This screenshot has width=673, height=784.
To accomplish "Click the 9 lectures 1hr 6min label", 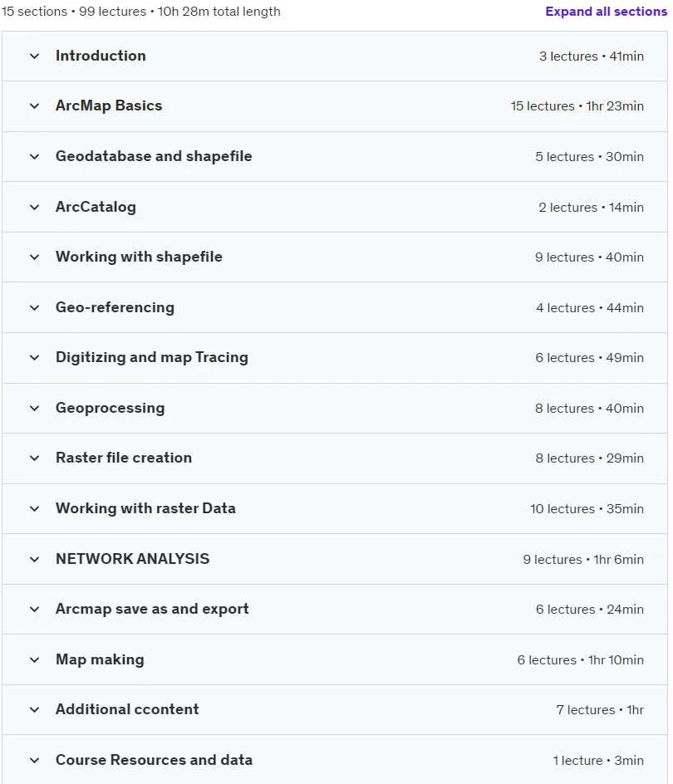I will (583, 559).
